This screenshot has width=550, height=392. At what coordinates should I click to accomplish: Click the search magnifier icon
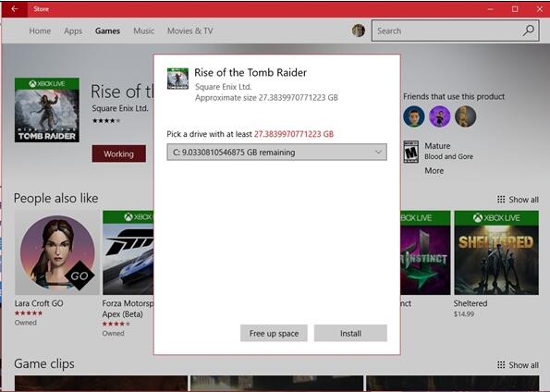pyautogui.click(x=528, y=31)
